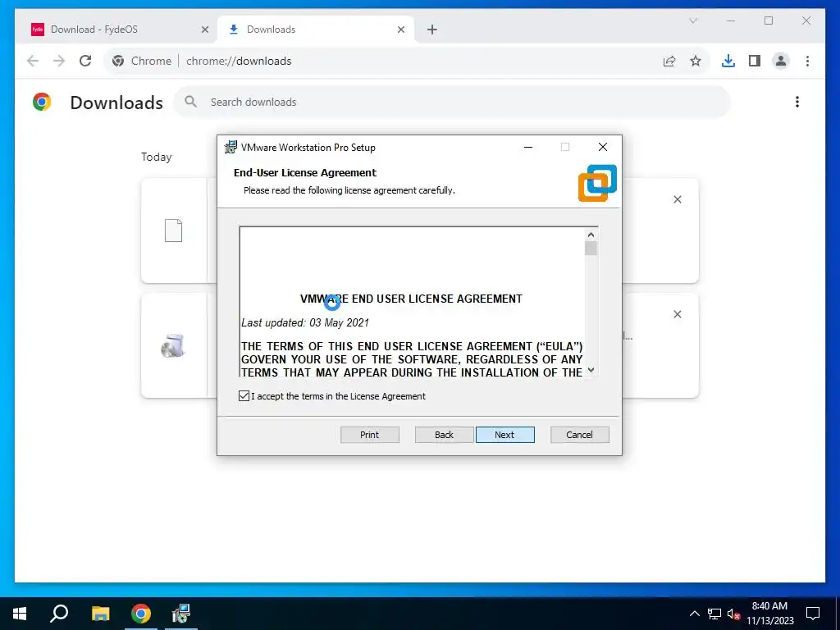Click the chrome://downloads address bar
This screenshot has height=630, width=840.
point(407,61)
